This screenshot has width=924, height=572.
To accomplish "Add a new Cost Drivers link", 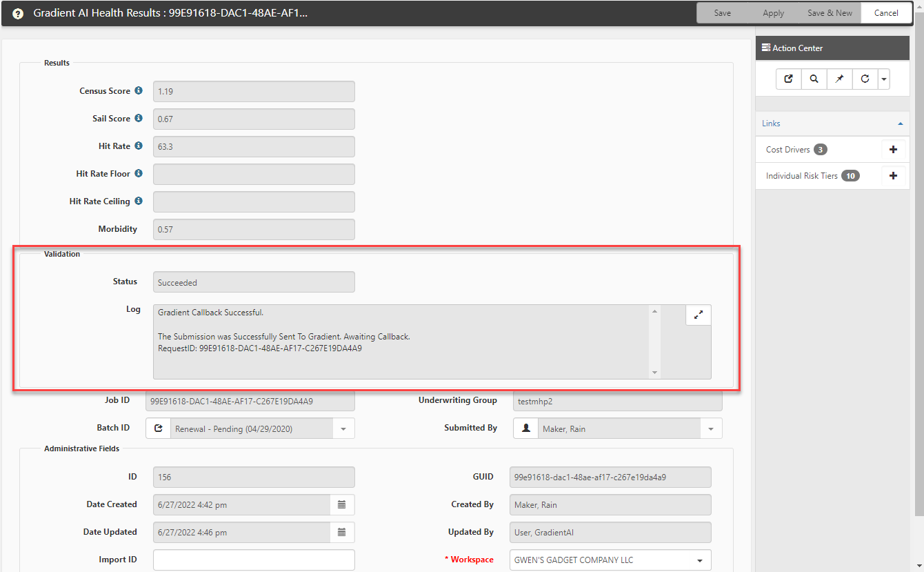I will point(893,150).
